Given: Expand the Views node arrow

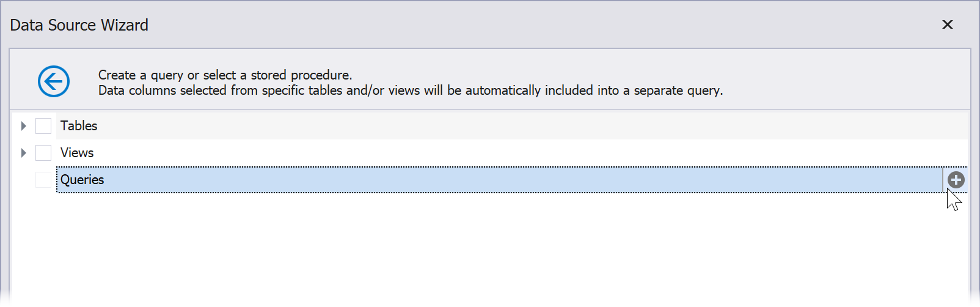Looking at the screenshot, I should (23, 153).
